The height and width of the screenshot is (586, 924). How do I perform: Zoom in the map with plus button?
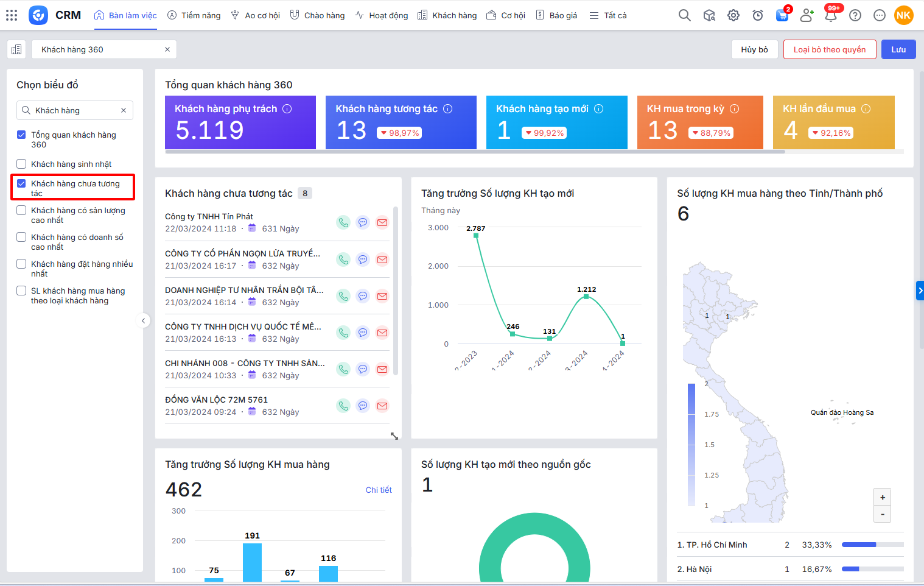coord(882,497)
